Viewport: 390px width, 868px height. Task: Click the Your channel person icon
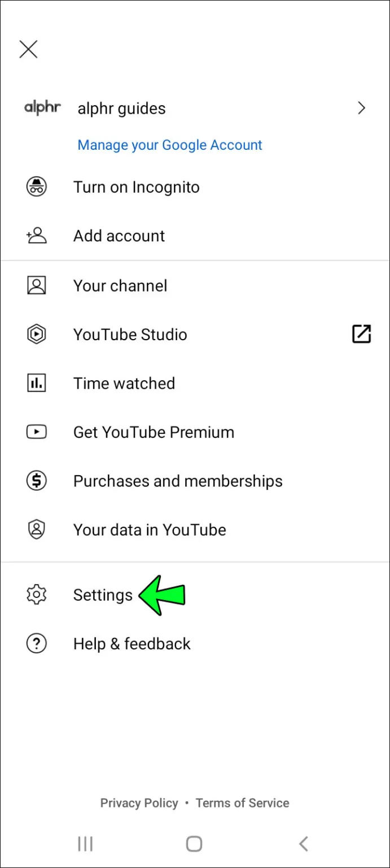point(36,285)
